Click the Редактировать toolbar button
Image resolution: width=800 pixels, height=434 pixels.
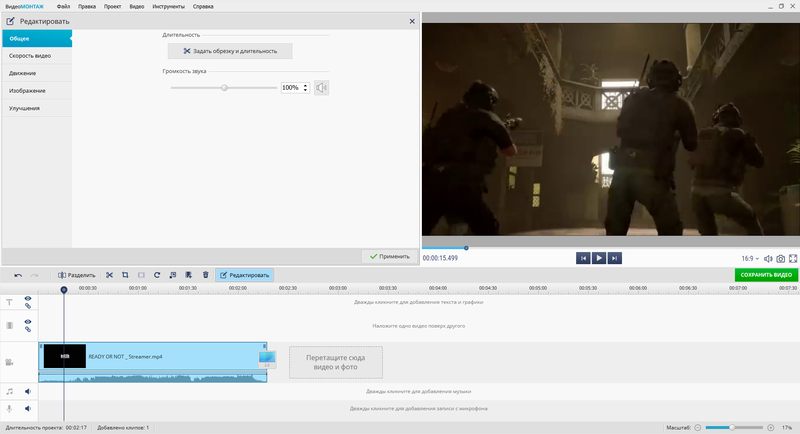244,275
